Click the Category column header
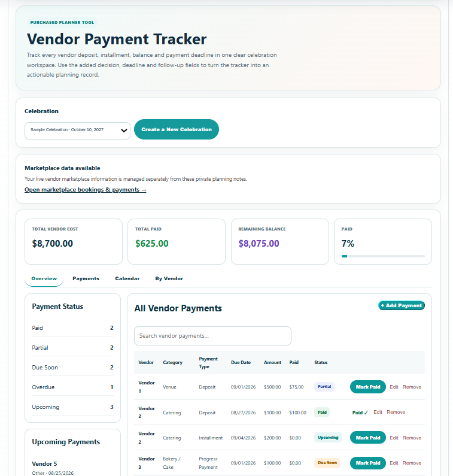 pos(172,362)
